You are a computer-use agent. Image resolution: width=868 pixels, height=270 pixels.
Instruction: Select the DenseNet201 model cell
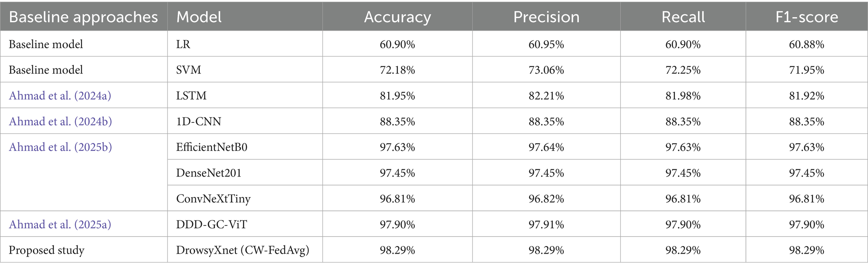pyautogui.click(x=209, y=173)
